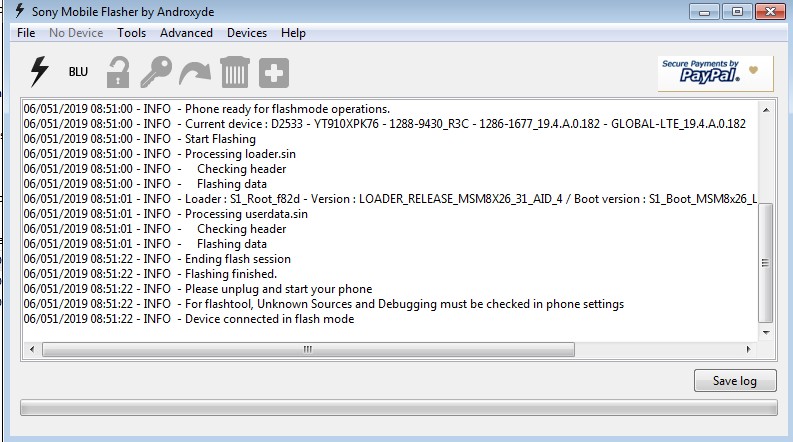The width and height of the screenshot is (793, 442).
Task: Click the vertical scrollbar thumb in log
Action: [x=766, y=262]
